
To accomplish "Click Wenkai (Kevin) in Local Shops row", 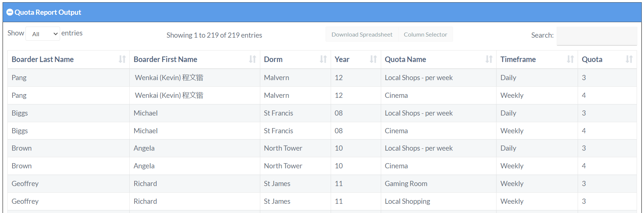I will click(x=169, y=78).
